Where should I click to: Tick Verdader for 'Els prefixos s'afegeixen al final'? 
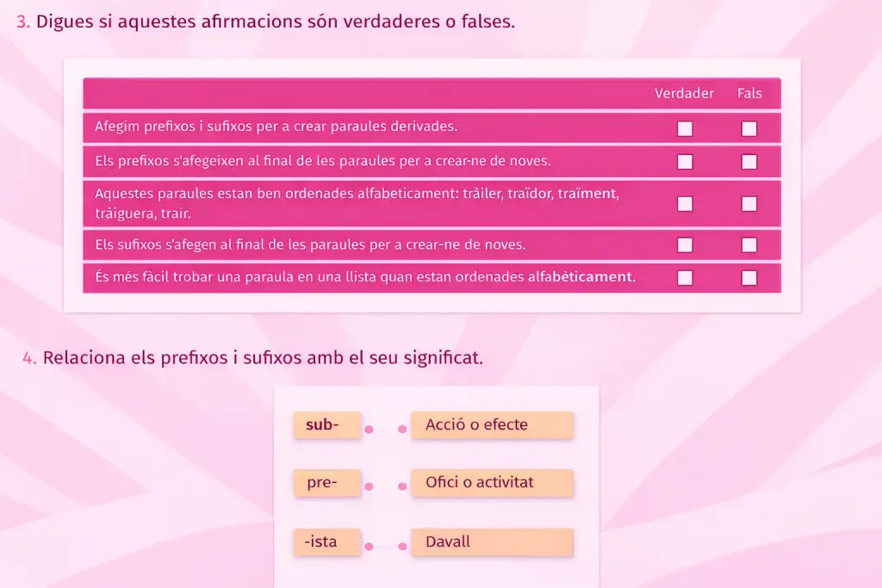coord(685,161)
